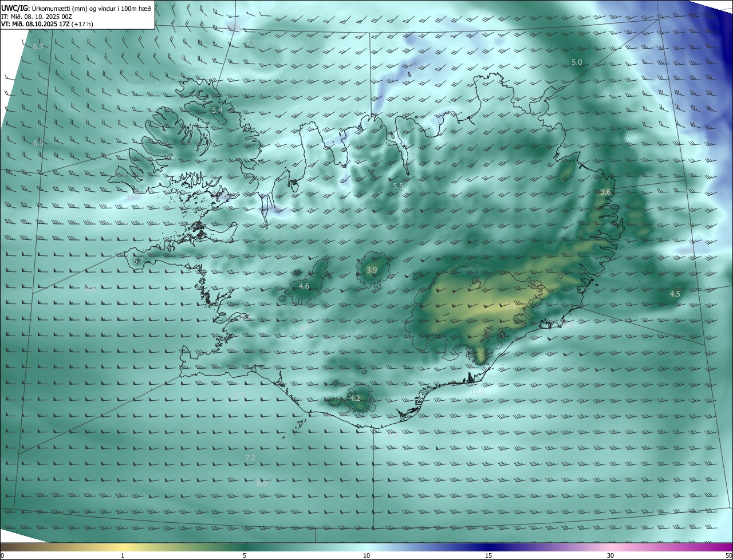The width and height of the screenshot is (733, 560).
Task: Click the '10' tick label on the color scale
Action: [x=366, y=555]
